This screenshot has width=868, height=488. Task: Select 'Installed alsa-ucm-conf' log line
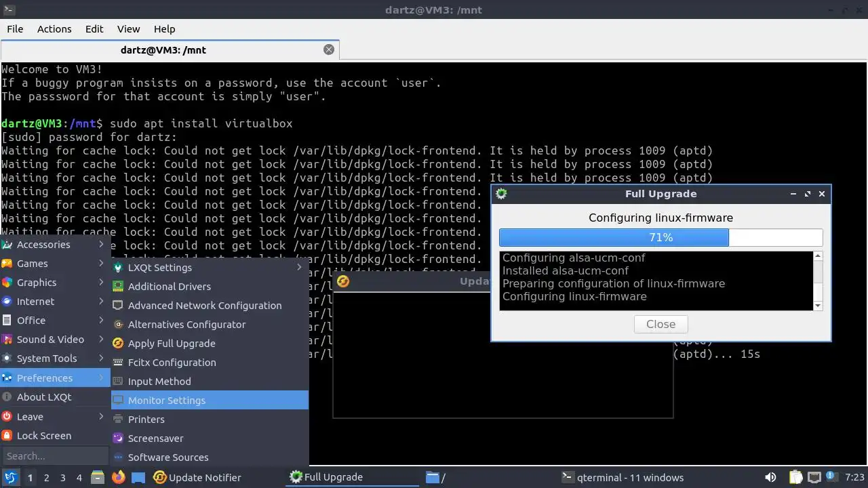tap(566, 271)
